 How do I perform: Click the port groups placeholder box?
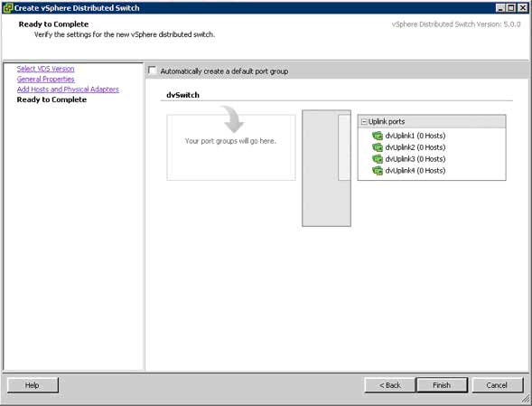point(231,147)
